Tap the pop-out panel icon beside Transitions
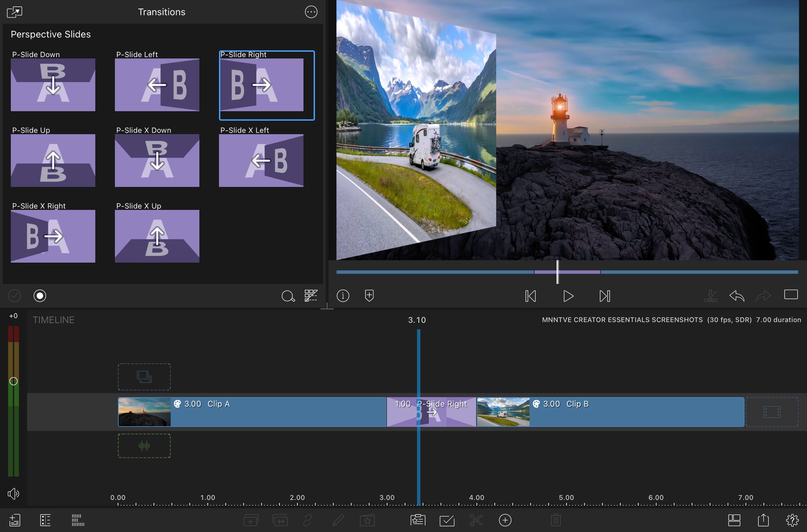807x532 pixels. coord(15,12)
